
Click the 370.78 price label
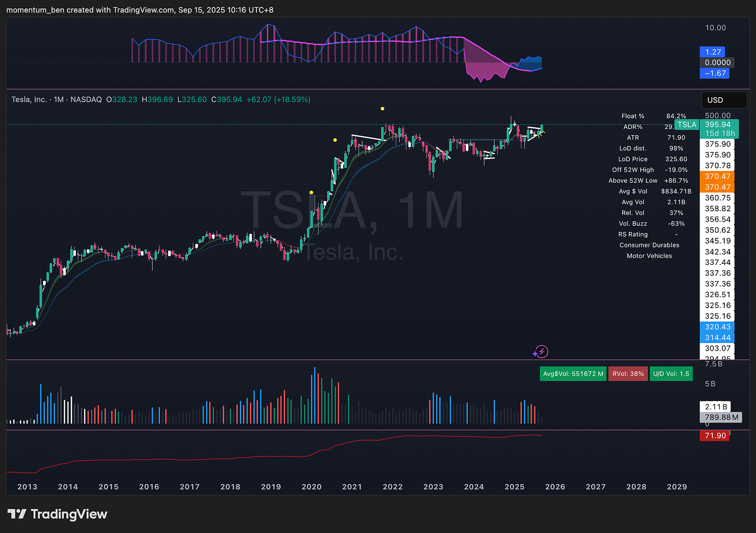click(x=718, y=166)
